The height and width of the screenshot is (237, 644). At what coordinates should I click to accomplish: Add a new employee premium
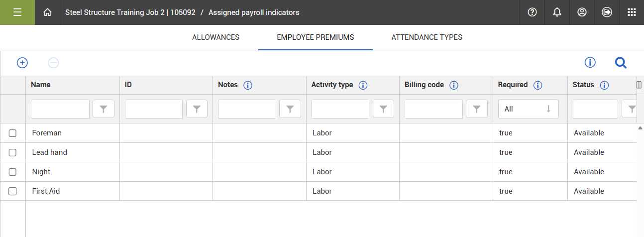pos(22,63)
